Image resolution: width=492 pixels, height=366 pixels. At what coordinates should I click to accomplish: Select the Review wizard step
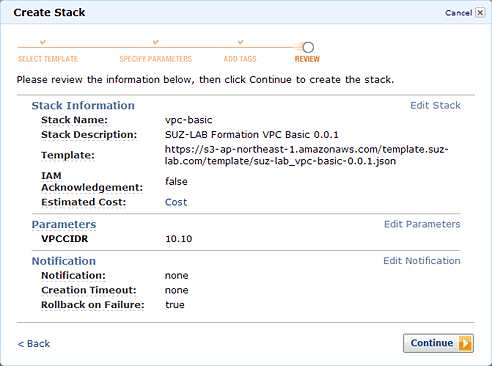(307, 59)
